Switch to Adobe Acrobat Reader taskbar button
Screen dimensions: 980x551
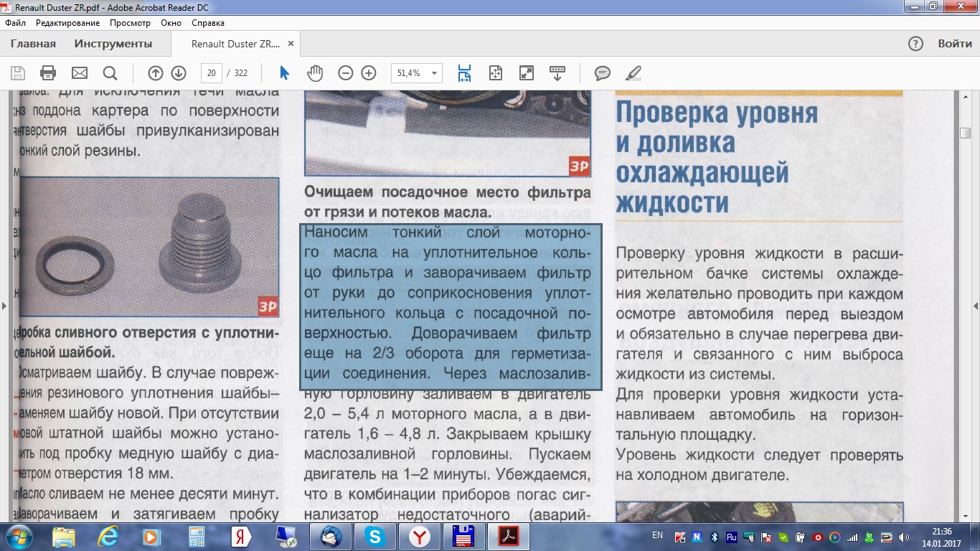509,536
